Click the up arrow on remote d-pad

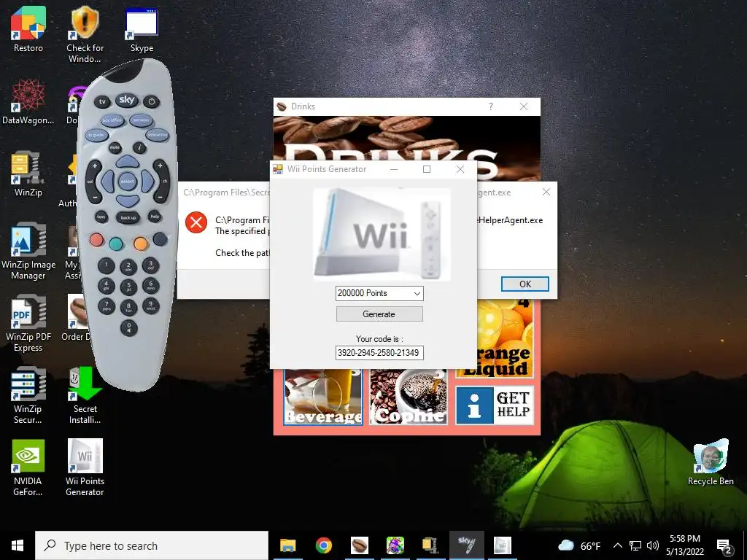point(127,161)
